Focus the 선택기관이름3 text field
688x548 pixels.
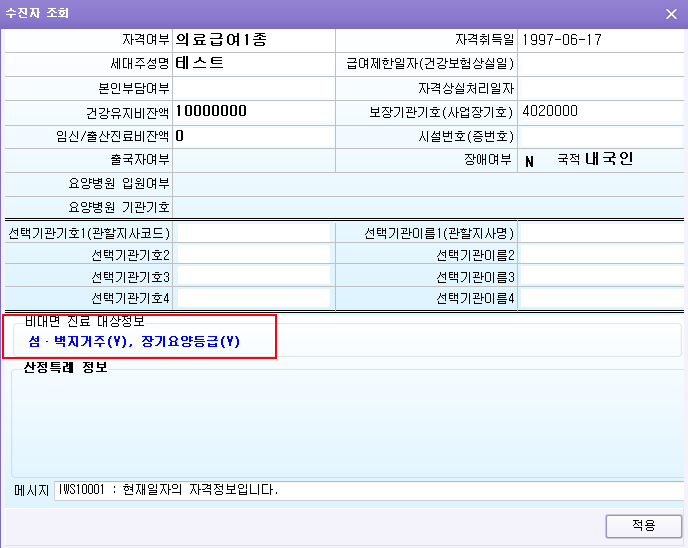[x=600, y=277]
